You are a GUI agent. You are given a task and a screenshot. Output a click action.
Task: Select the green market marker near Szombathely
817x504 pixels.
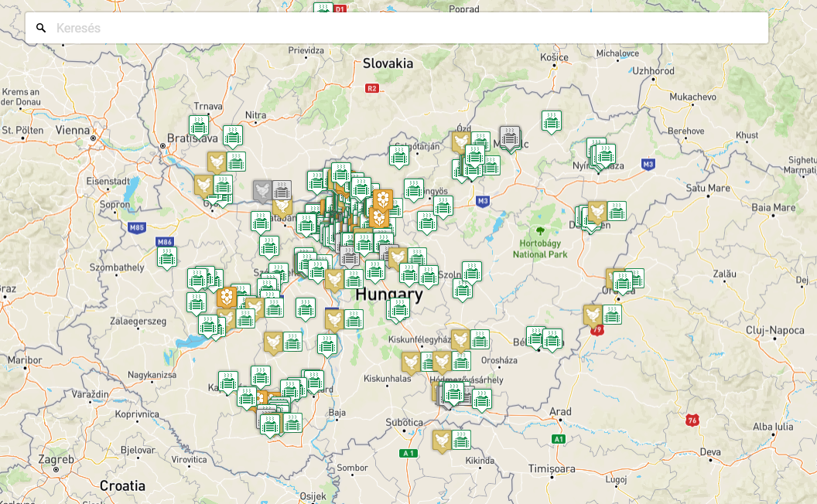[x=167, y=257]
